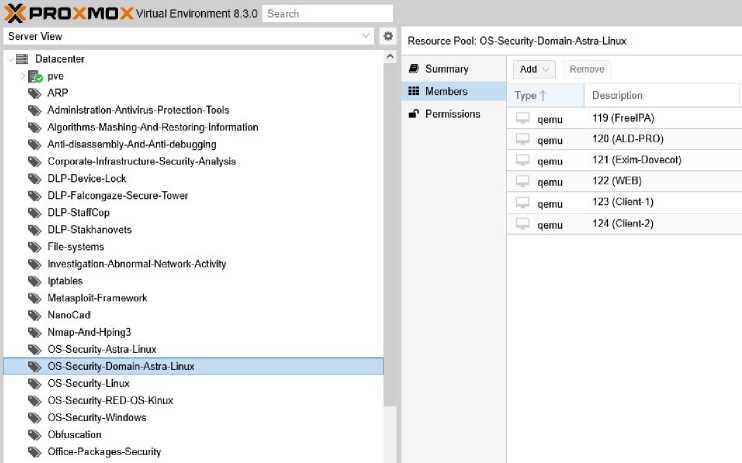Click the tag icon beside ARP
Screen dimensions: 742x463
click(x=35, y=93)
